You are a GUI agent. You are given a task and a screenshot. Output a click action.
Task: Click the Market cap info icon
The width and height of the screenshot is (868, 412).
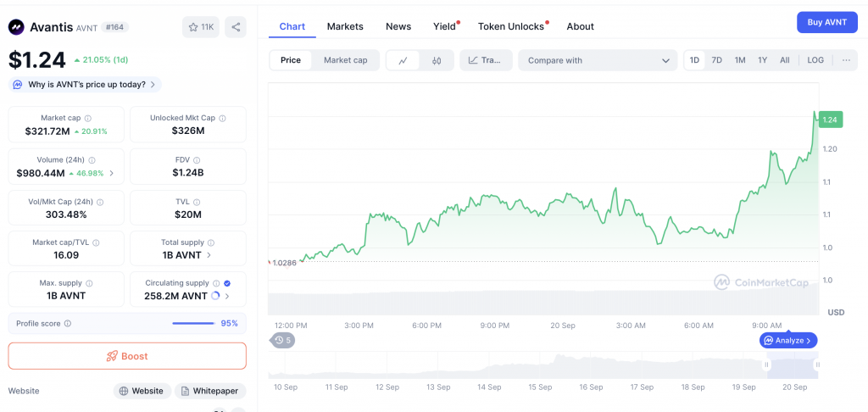point(87,118)
